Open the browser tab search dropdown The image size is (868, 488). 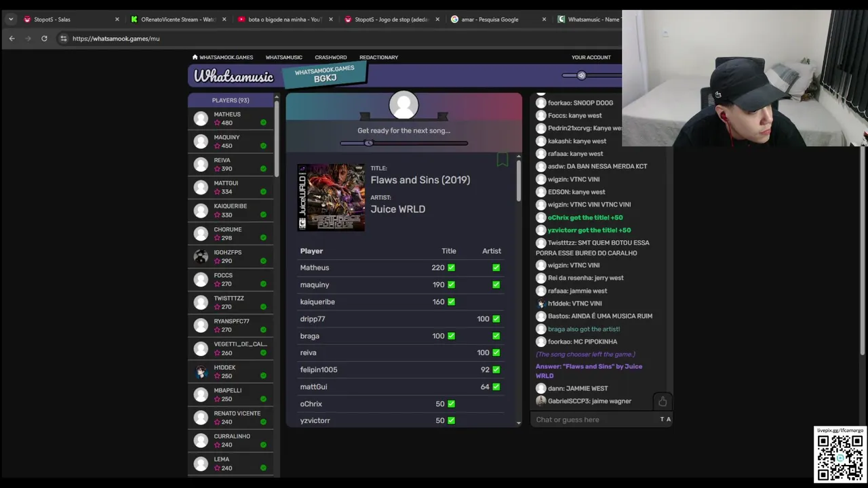pos(11,19)
